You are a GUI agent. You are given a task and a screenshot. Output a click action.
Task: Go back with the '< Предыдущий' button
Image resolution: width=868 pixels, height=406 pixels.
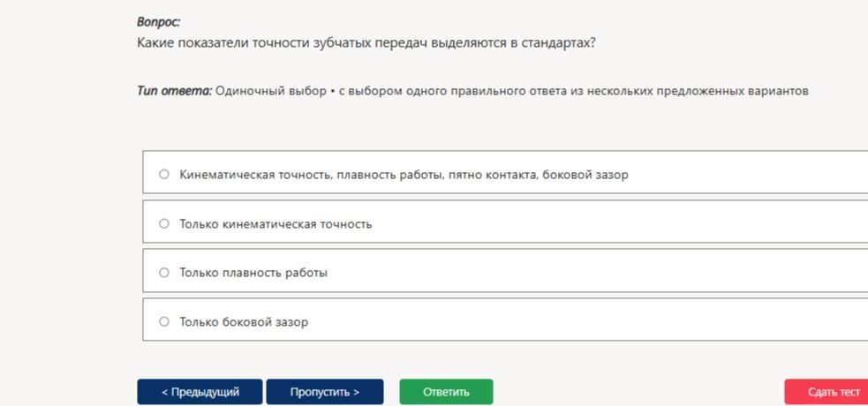pyautogui.click(x=200, y=392)
